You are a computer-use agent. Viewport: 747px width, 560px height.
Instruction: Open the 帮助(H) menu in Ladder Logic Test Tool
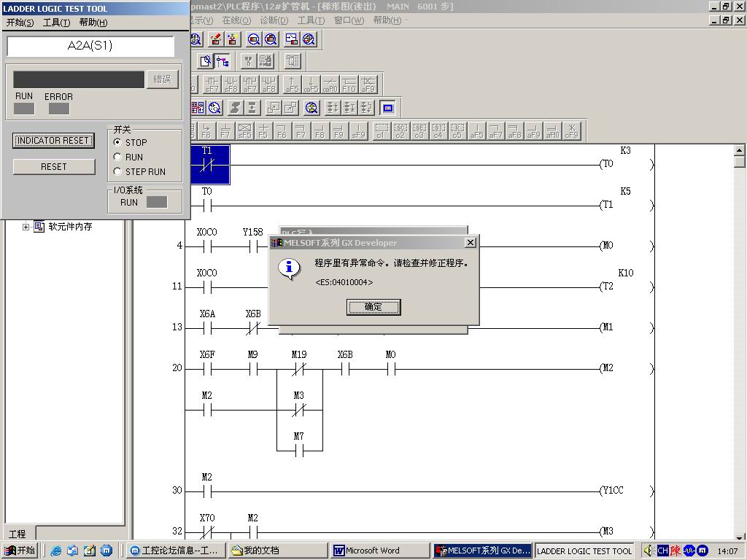[93, 23]
